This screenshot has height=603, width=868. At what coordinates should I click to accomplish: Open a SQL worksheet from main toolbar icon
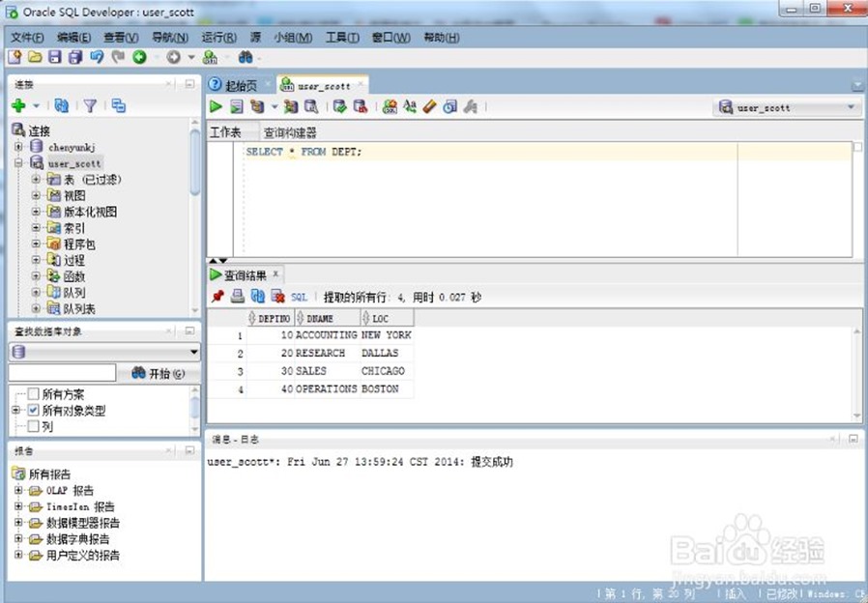coord(210,56)
